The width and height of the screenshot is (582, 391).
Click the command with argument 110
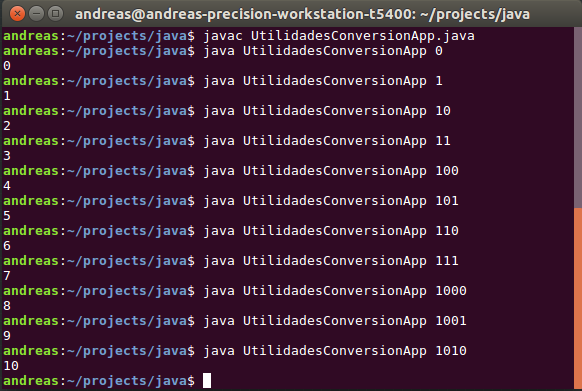(331, 231)
